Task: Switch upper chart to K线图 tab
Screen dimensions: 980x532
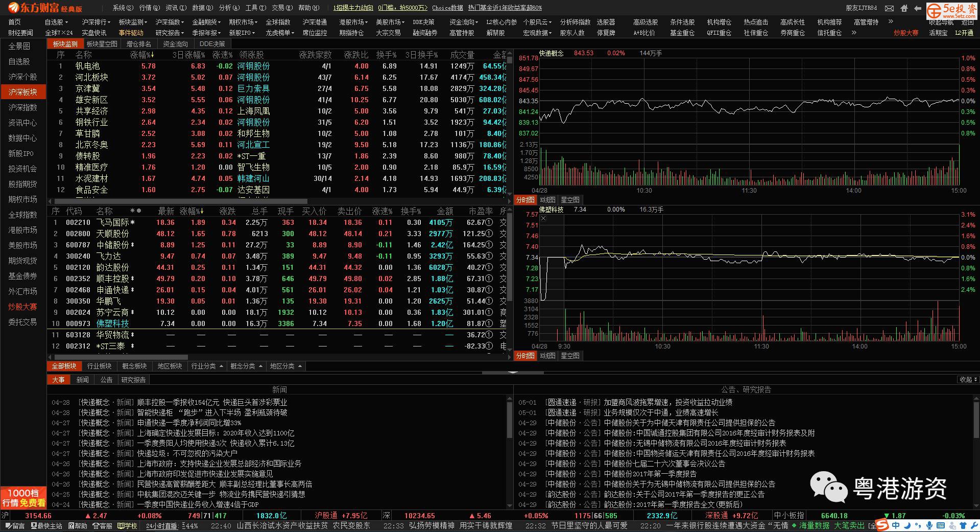Action: coord(547,200)
